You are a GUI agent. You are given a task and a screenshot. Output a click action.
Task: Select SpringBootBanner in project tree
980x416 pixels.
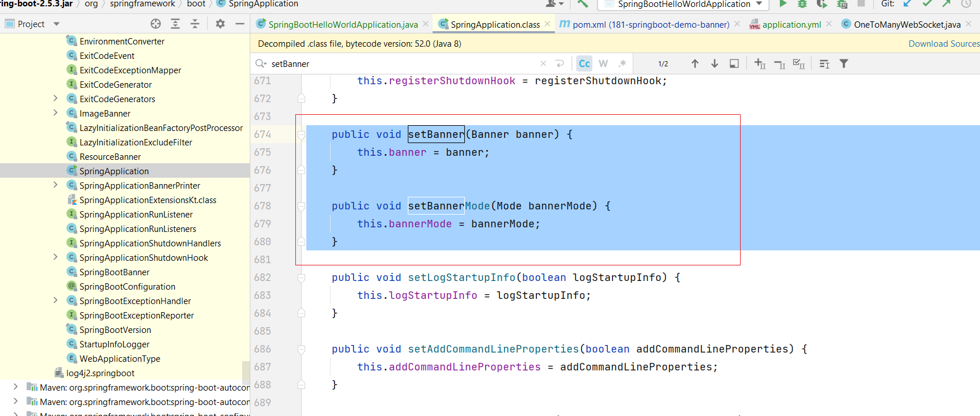tap(114, 272)
